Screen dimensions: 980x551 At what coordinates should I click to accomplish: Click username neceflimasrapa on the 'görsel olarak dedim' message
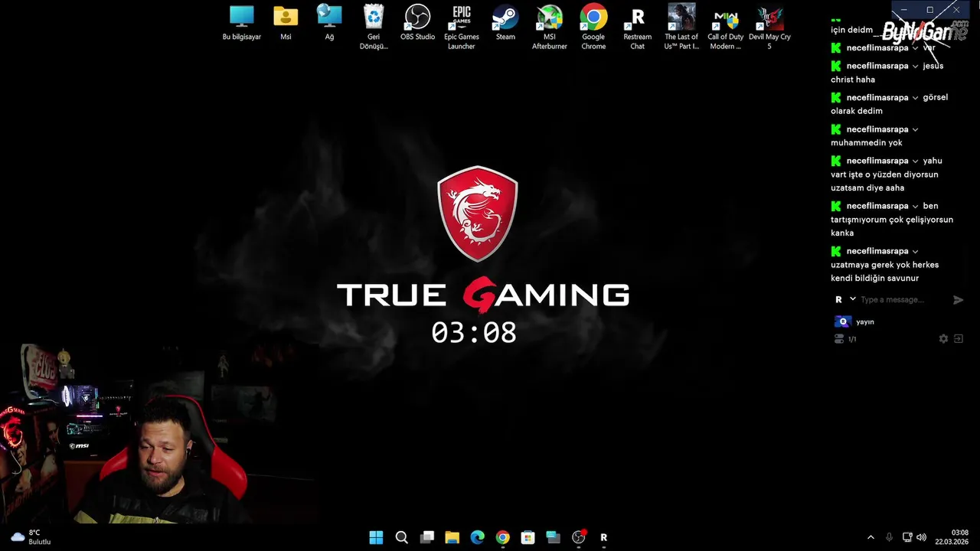tap(877, 98)
